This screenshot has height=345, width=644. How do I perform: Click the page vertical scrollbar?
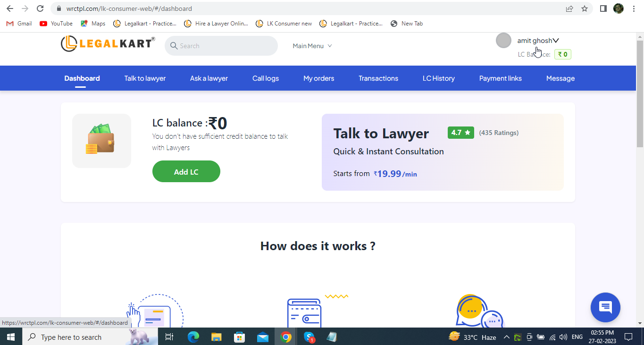(x=640, y=94)
